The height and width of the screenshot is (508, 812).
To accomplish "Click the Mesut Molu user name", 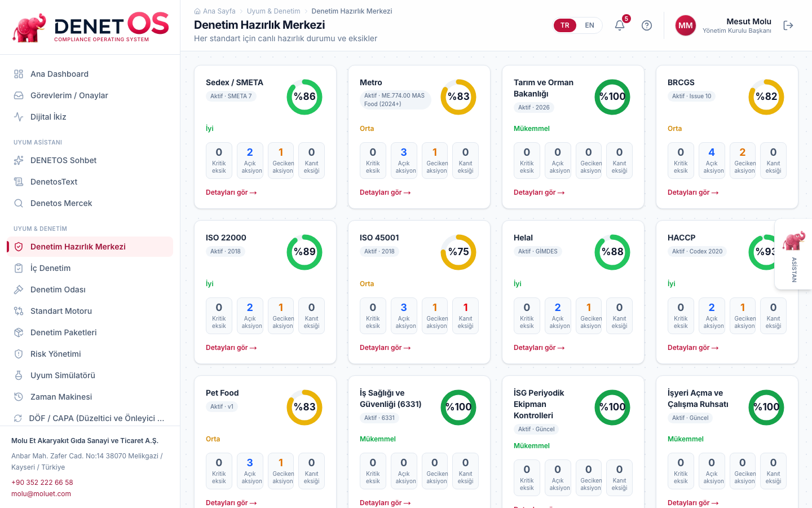I will tap(749, 21).
